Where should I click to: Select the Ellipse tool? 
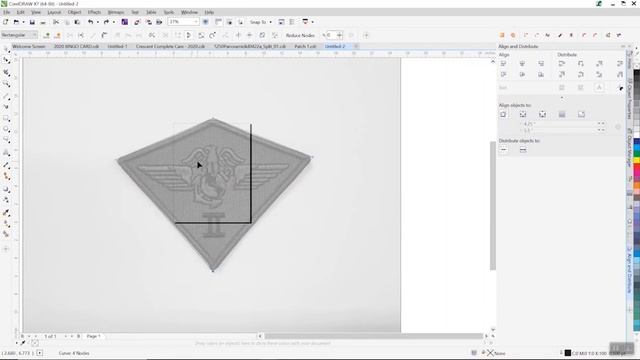coord(6,129)
